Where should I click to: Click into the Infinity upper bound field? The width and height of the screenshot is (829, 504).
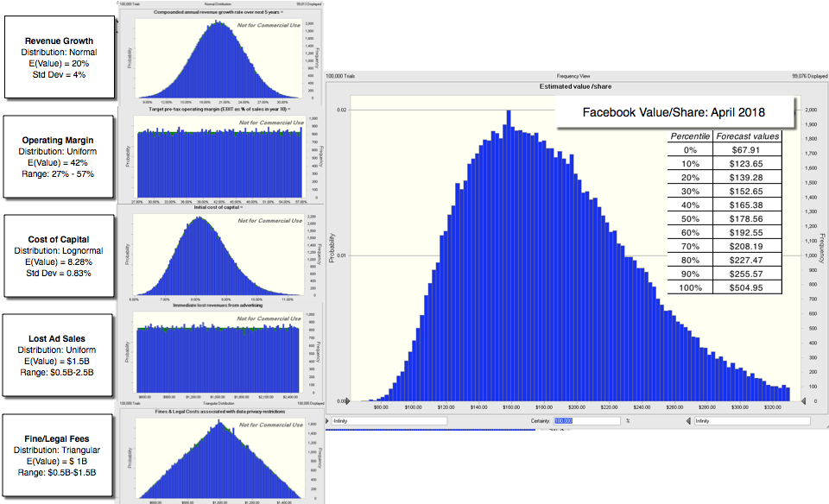[x=752, y=421]
